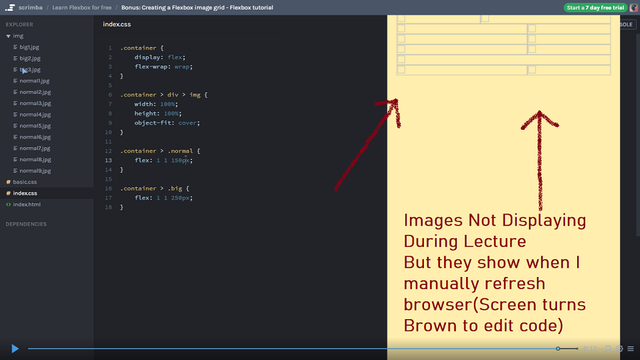Click the HTML icon beside index.html
This screenshot has width=640, height=360.
coord(8,204)
